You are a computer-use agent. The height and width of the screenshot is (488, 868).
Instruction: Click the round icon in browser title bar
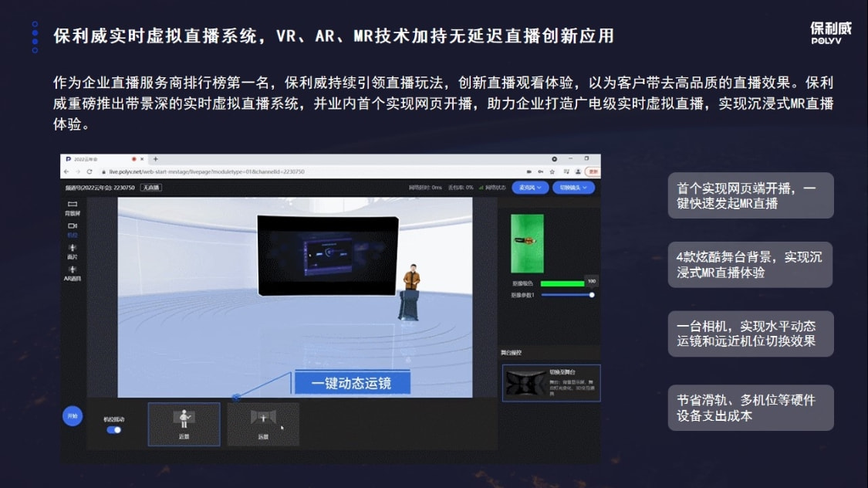pyautogui.click(x=554, y=159)
